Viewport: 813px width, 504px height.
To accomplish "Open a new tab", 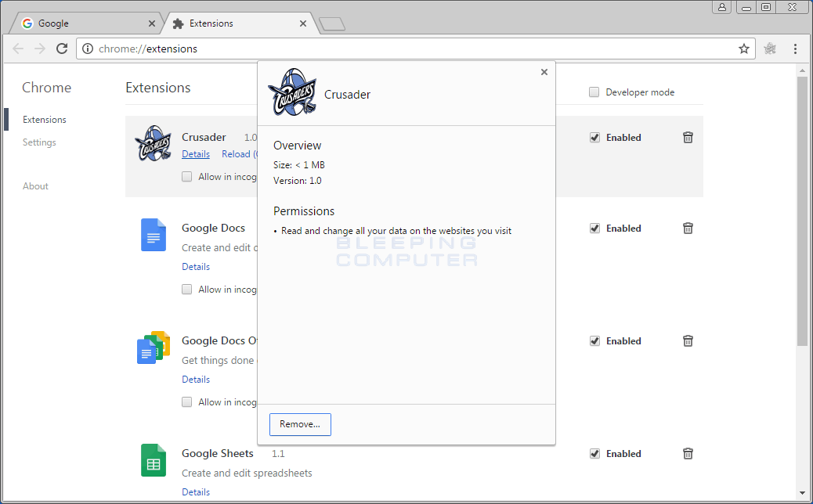I will pos(332,23).
